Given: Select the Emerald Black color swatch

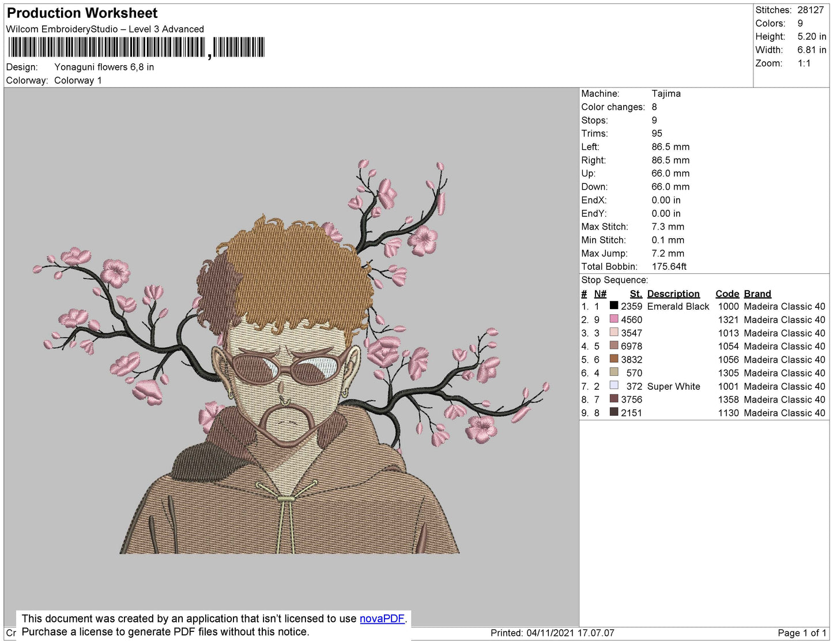Looking at the screenshot, I should pos(614,306).
